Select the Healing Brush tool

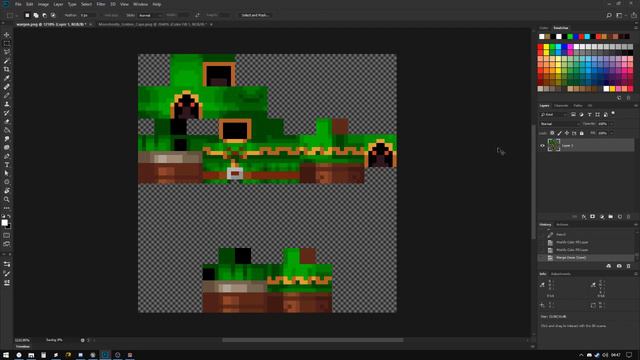[7, 87]
